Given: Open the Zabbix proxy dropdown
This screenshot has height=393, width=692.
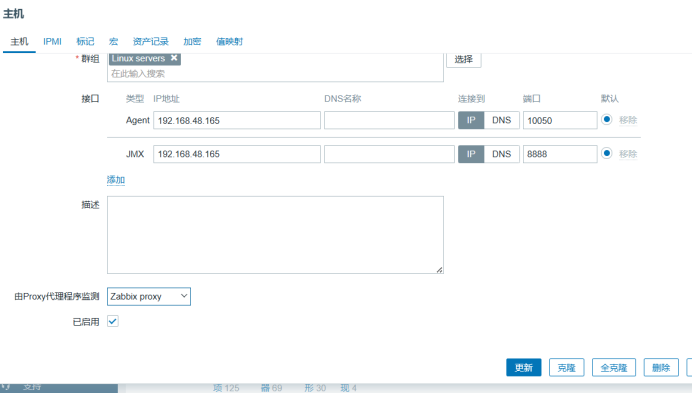Looking at the screenshot, I should pos(149,297).
